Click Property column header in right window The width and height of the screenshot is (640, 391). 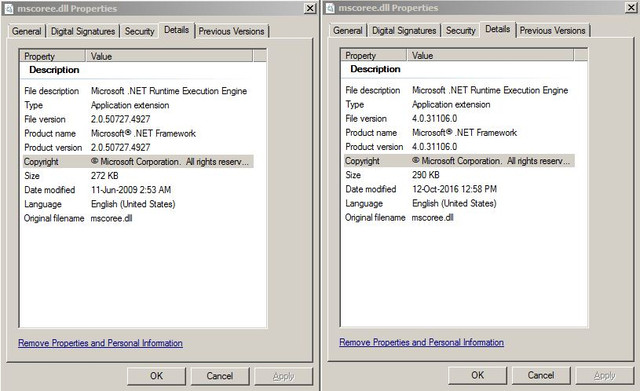click(x=374, y=55)
